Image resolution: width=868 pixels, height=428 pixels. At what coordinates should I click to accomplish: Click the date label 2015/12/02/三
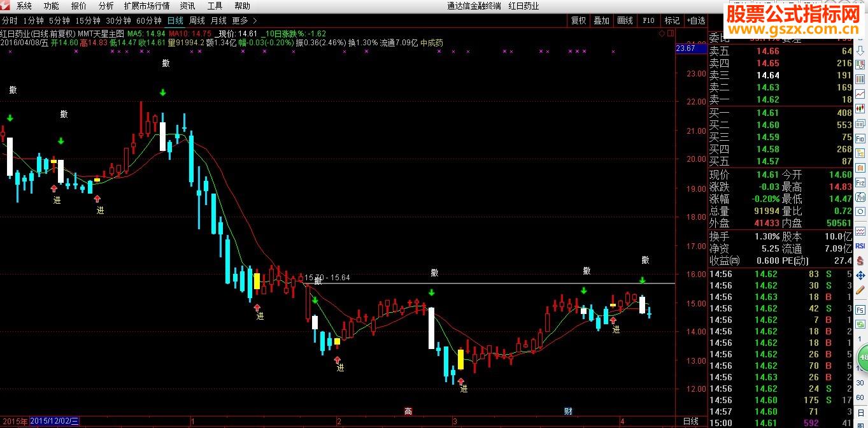click(x=55, y=422)
